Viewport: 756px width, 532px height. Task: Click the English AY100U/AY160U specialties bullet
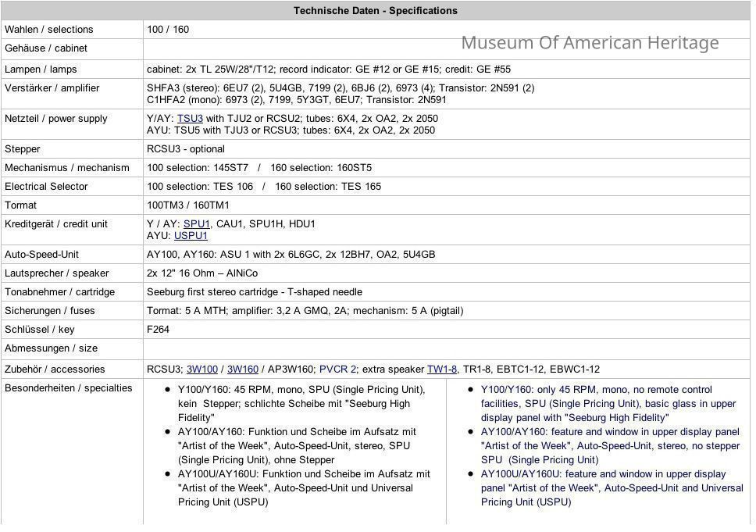point(611,488)
